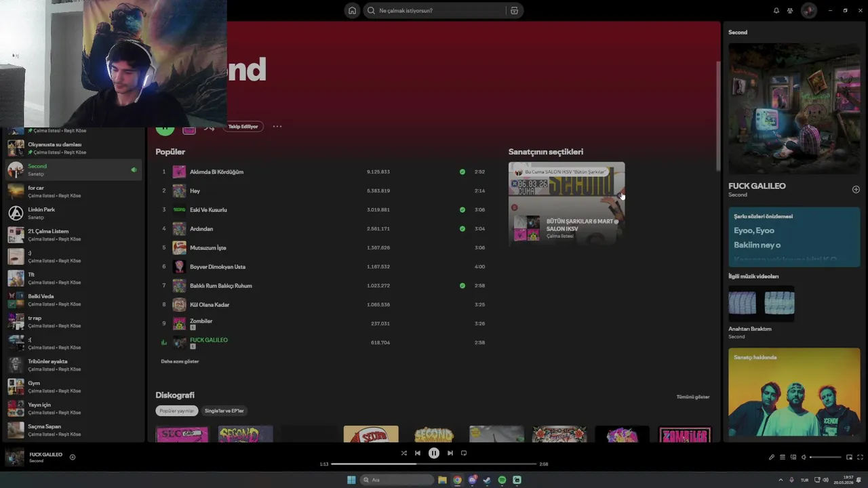Open the for car playlist in sidebar

(73, 191)
